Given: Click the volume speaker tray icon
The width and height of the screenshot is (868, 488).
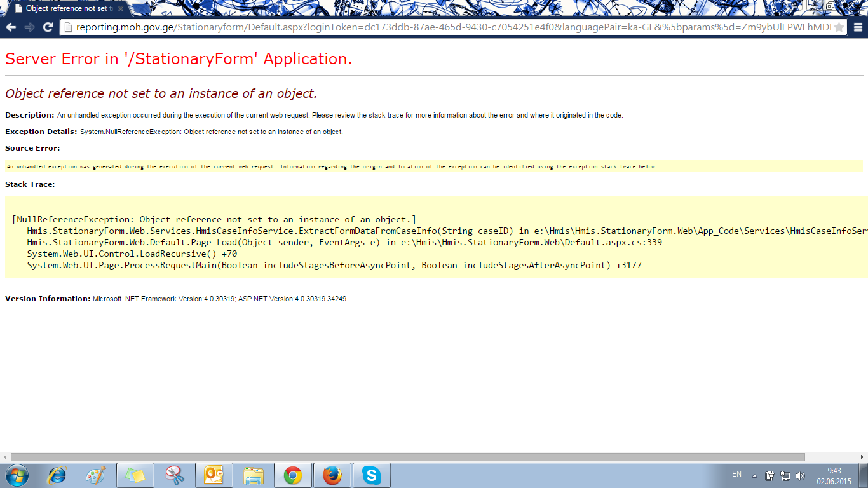Looking at the screenshot, I should pos(800,475).
